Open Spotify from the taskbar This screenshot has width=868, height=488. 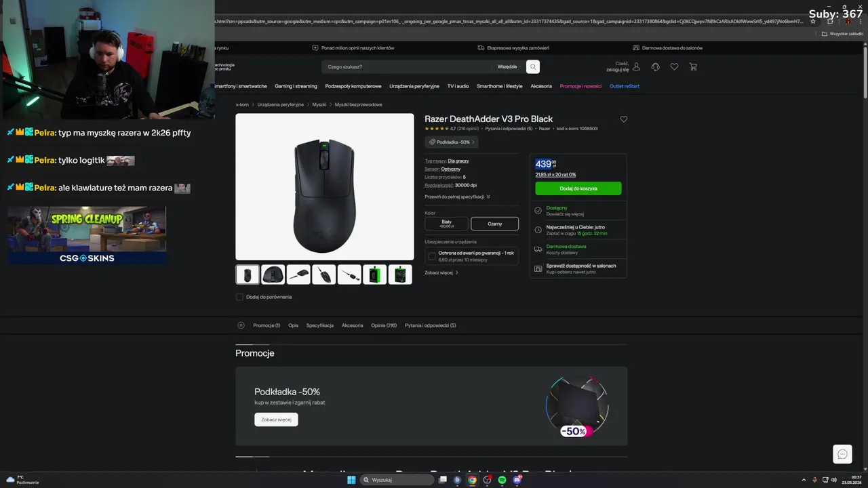pos(502,480)
